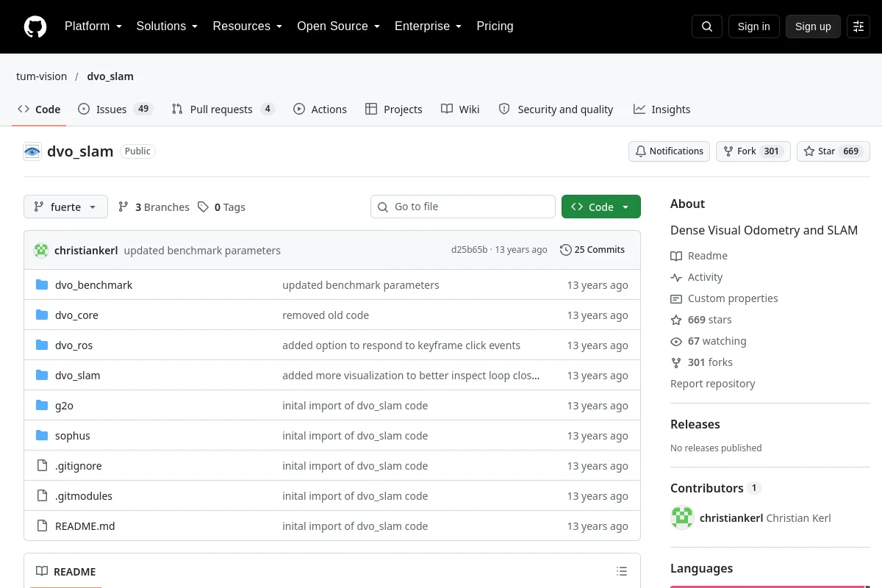Viewport: 882px width, 588px height.
Task: Expand the Enterprise menu
Action: click(428, 26)
